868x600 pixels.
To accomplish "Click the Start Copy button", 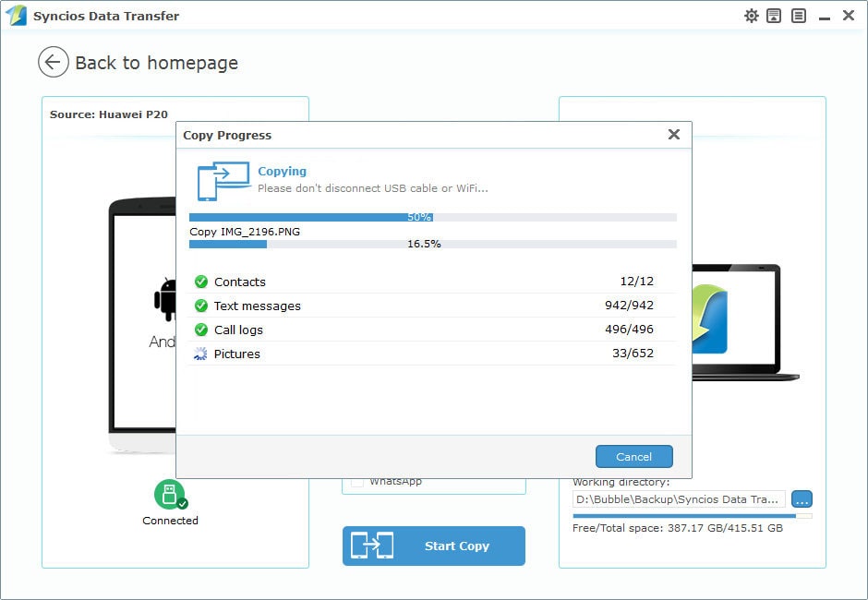I will [433, 546].
